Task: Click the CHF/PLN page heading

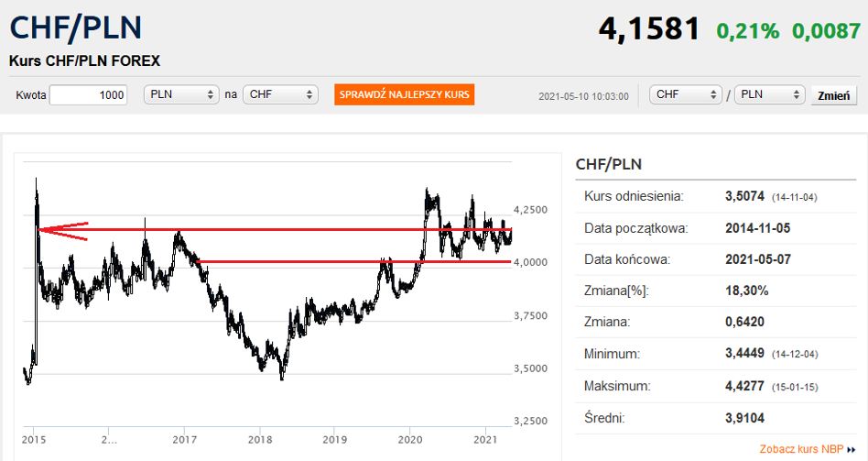Action: pos(75,27)
